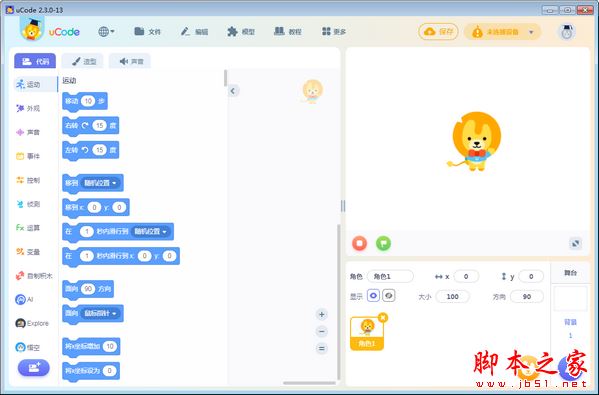The height and width of the screenshot is (395, 599).
Task: Select the Explore block category
Action: [32, 323]
